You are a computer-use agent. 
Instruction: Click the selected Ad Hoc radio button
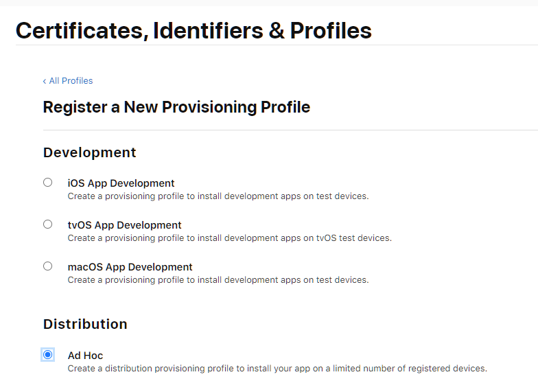(x=47, y=355)
